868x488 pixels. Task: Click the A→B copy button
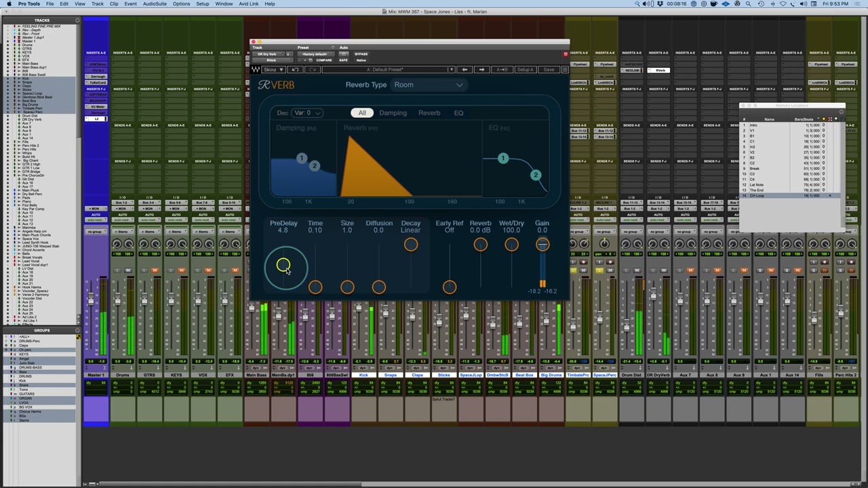tap(502, 70)
